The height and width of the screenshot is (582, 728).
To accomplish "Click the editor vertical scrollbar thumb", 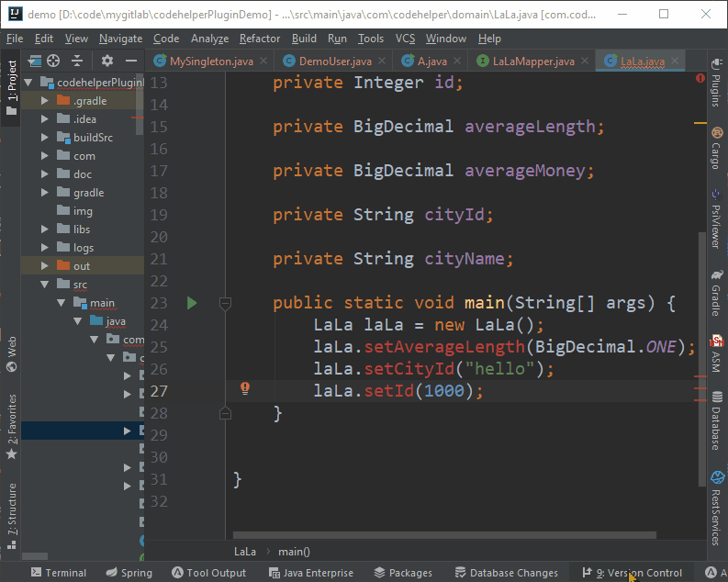I will point(702,359).
